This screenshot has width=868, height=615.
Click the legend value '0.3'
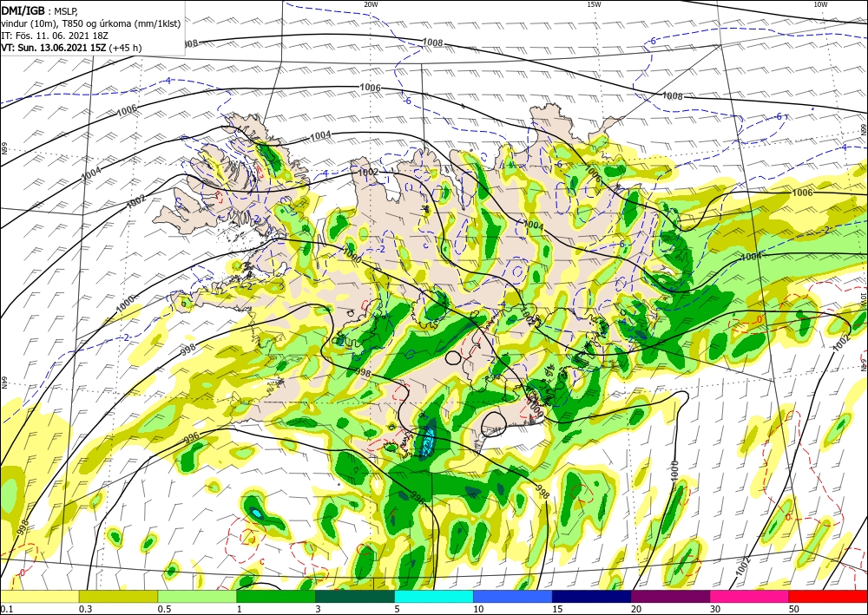point(85,609)
